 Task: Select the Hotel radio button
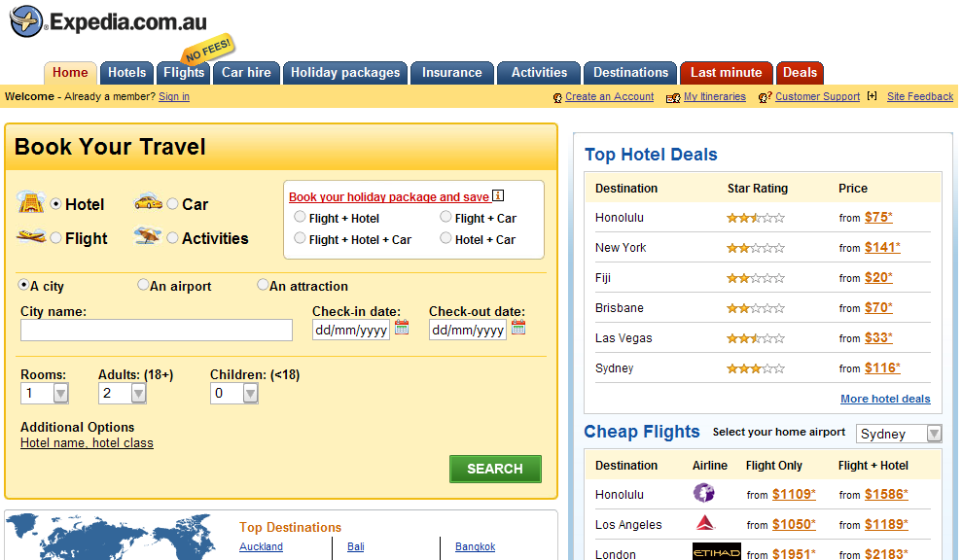tap(55, 203)
